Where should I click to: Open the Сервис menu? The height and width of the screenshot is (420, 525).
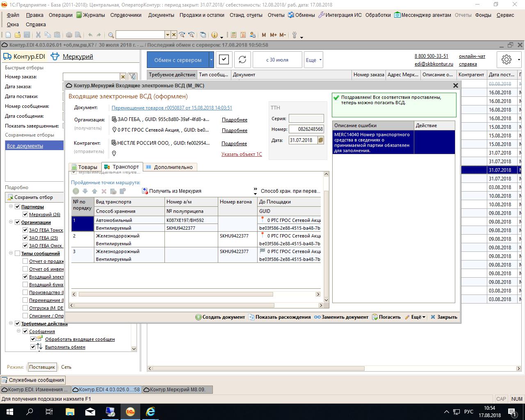(505, 15)
